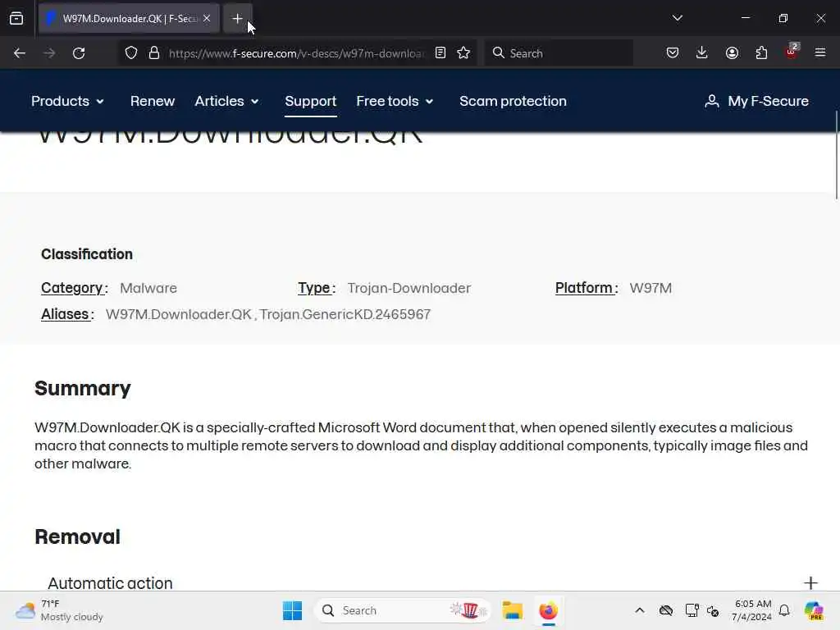The width and height of the screenshot is (840, 630).
Task: Go back to the previous page
Action: (20, 53)
